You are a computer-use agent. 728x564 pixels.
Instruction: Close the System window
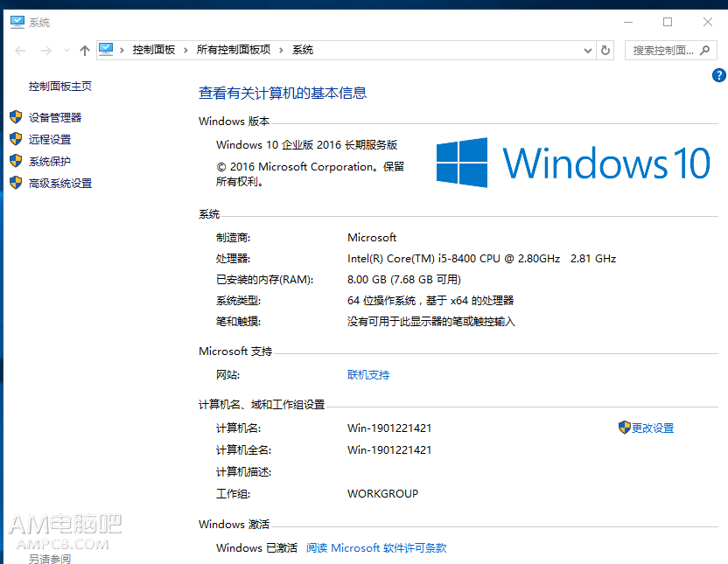click(x=708, y=22)
